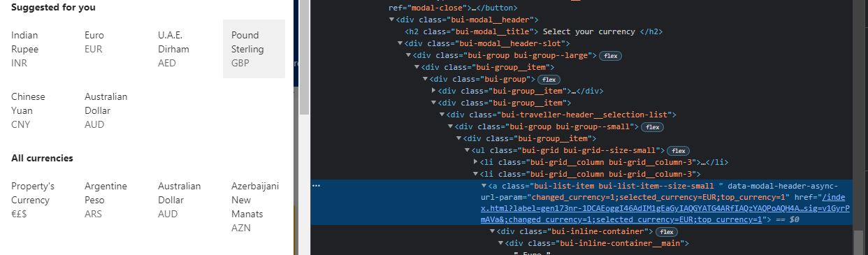Toggle flex badge on bui-group--small
The image size is (868, 255).
pos(652,126)
